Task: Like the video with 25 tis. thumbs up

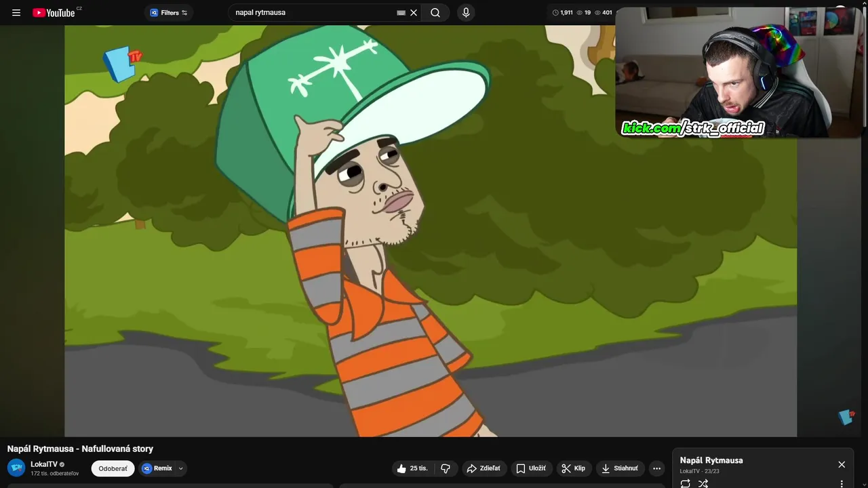Action: pyautogui.click(x=412, y=468)
